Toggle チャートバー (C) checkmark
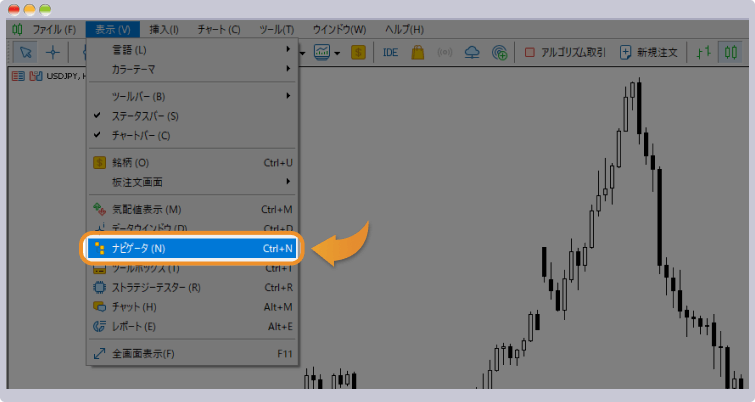Viewport: 755px width, 402px height. click(140, 135)
